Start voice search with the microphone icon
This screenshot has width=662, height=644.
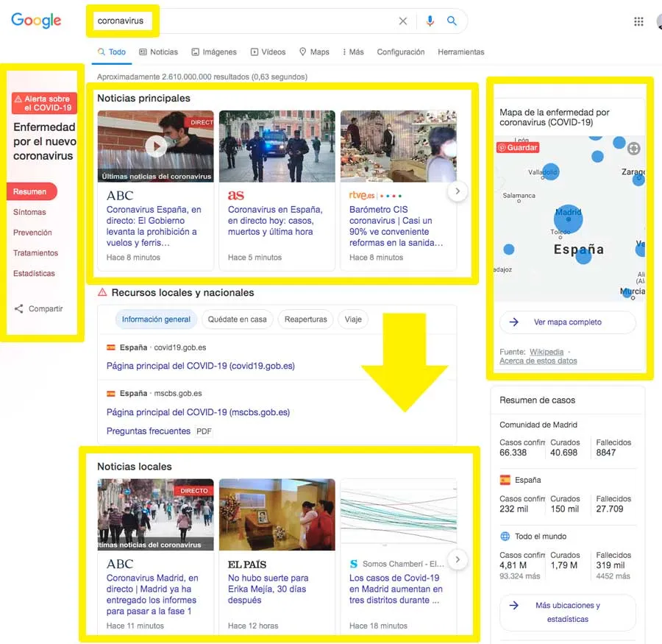point(430,21)
